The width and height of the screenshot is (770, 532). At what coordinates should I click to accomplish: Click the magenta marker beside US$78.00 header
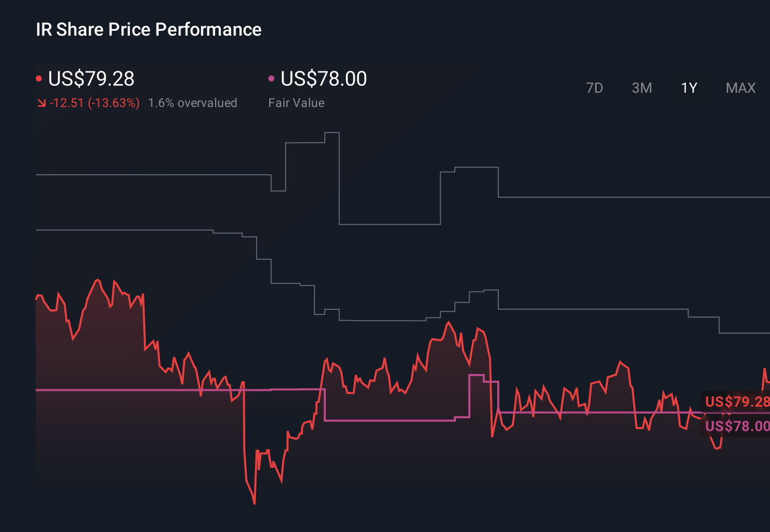click(x=272, y=78)
